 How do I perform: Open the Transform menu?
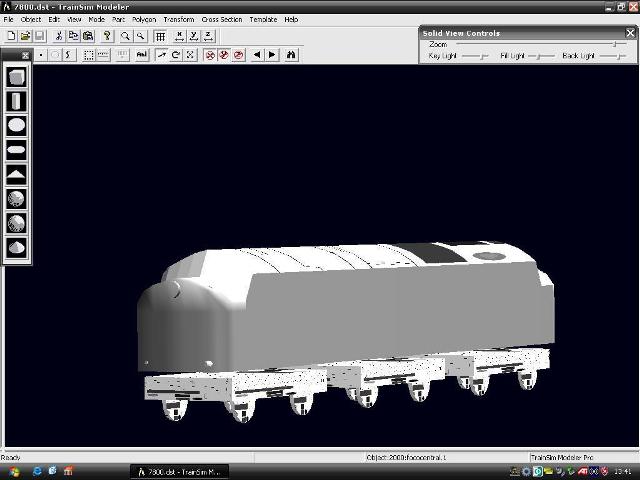point(178,19)
